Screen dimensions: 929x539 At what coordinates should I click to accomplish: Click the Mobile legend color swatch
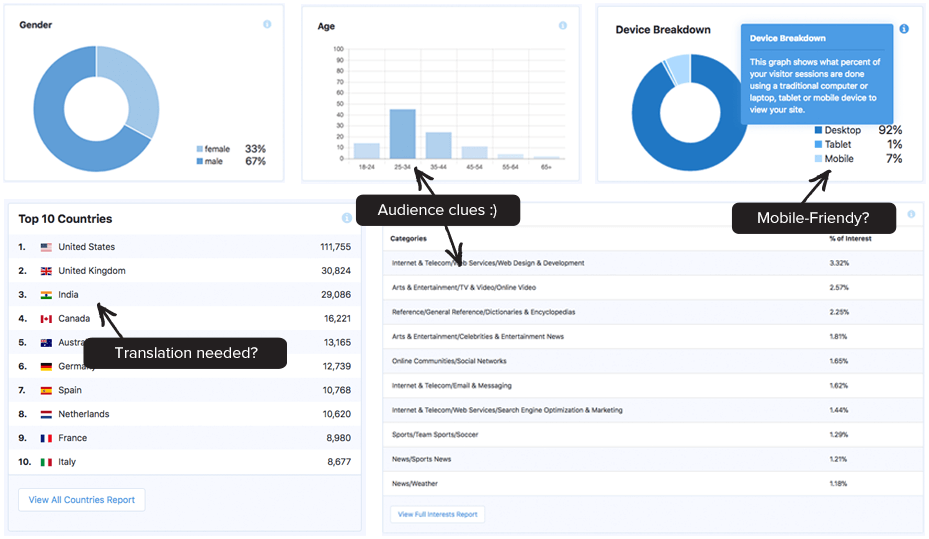coord(819,159)
